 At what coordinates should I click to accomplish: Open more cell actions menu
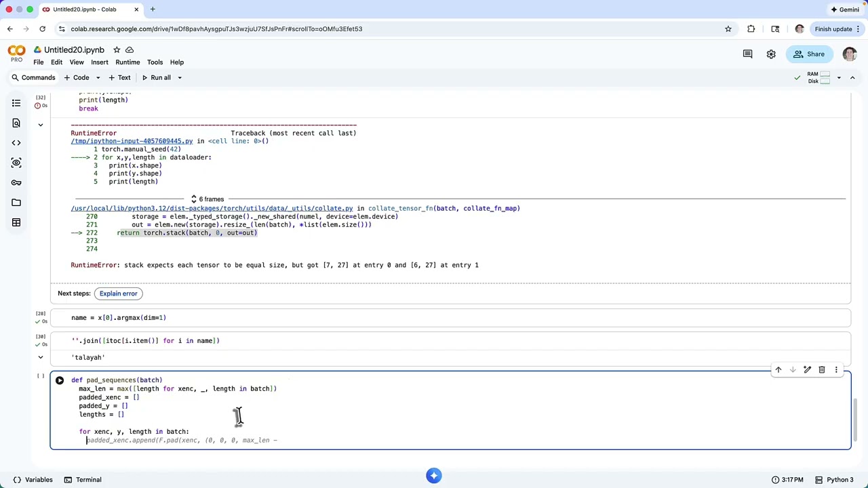(x=836, y=370)
